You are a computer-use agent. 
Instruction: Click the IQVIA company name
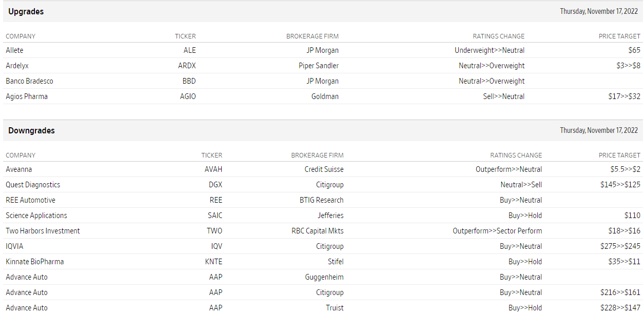(14, 246)
